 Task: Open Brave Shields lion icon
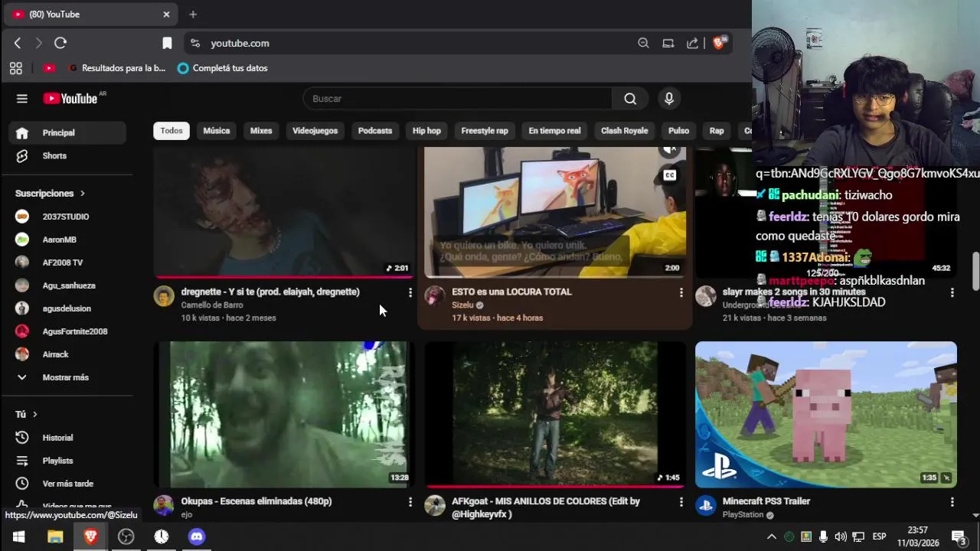coord(719,43)
